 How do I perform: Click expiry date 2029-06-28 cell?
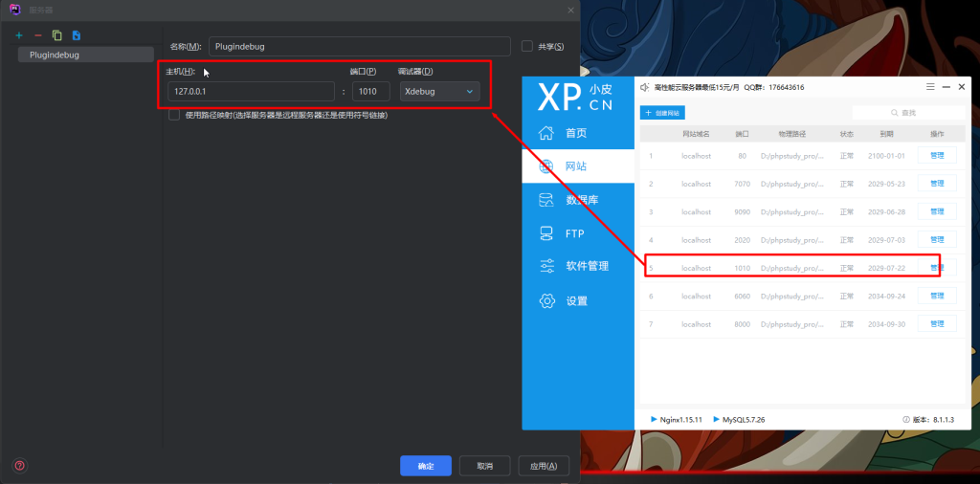pos(886,211)
